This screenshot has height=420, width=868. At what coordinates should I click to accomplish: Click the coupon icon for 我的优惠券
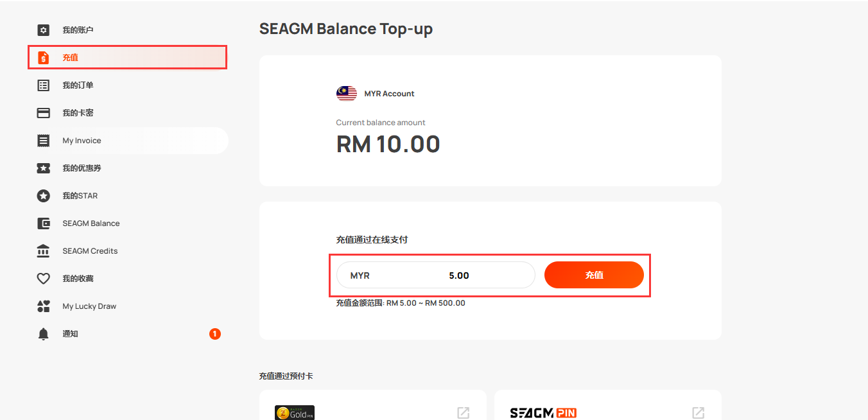43,168
